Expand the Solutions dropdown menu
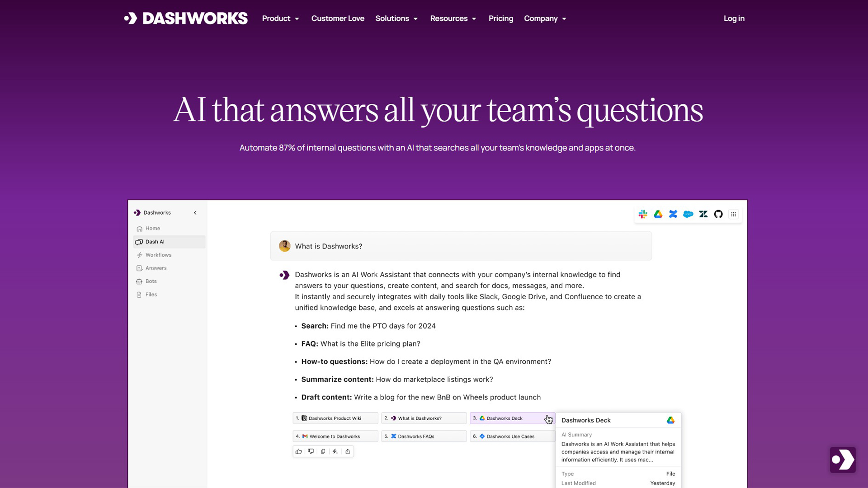This screenshot has width=868, height=488. tap(396, 19)
